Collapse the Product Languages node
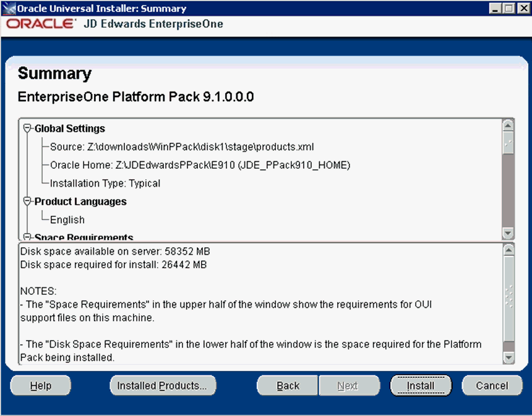532x416 pixels. coord(27,202)
